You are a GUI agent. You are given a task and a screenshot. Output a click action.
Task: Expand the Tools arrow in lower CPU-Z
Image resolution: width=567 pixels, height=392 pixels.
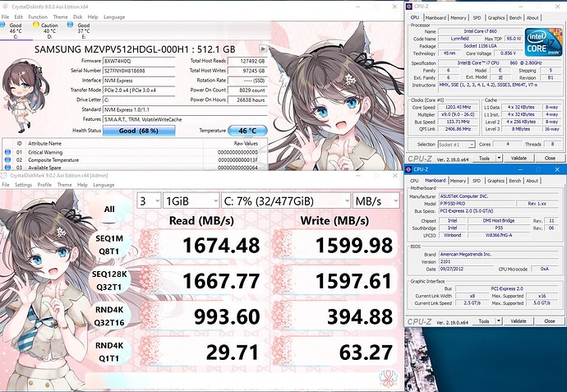[499, 321]
